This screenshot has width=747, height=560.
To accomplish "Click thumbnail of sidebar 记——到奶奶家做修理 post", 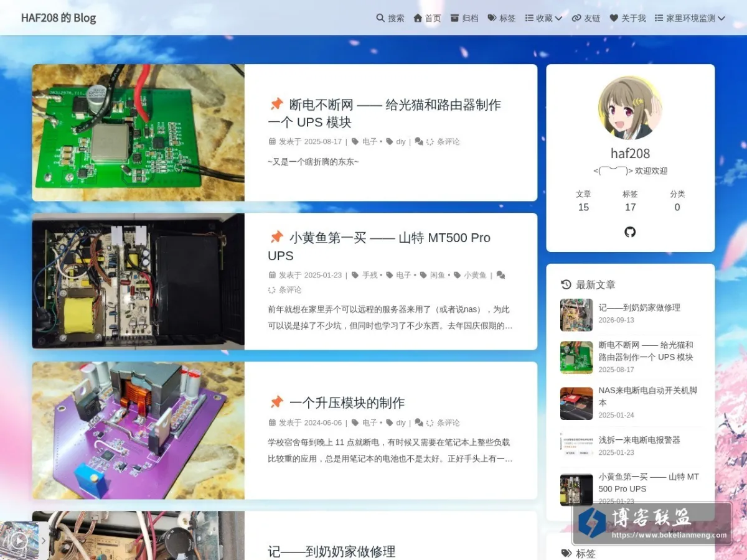I will click(x=576, y=315).
